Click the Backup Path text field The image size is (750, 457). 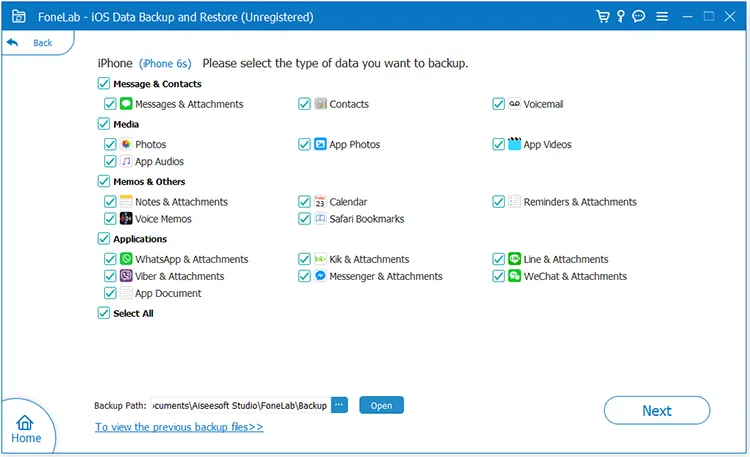[240, 405]
